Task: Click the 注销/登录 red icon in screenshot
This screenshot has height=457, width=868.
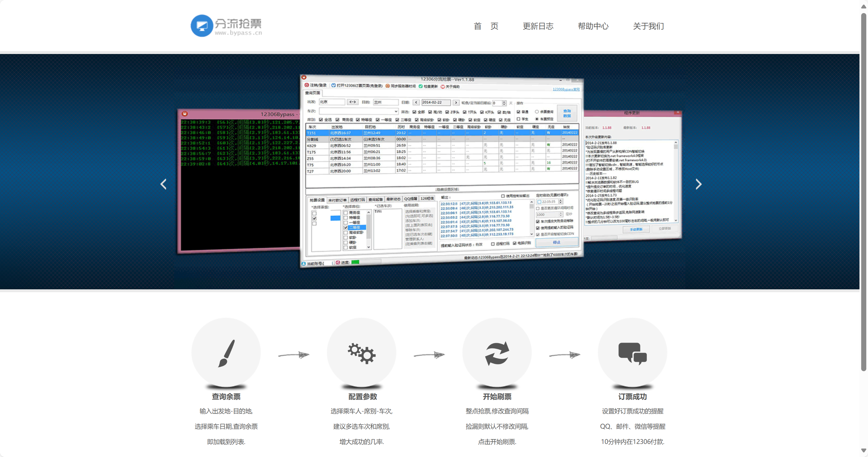Action: click(x=307, y=85)
